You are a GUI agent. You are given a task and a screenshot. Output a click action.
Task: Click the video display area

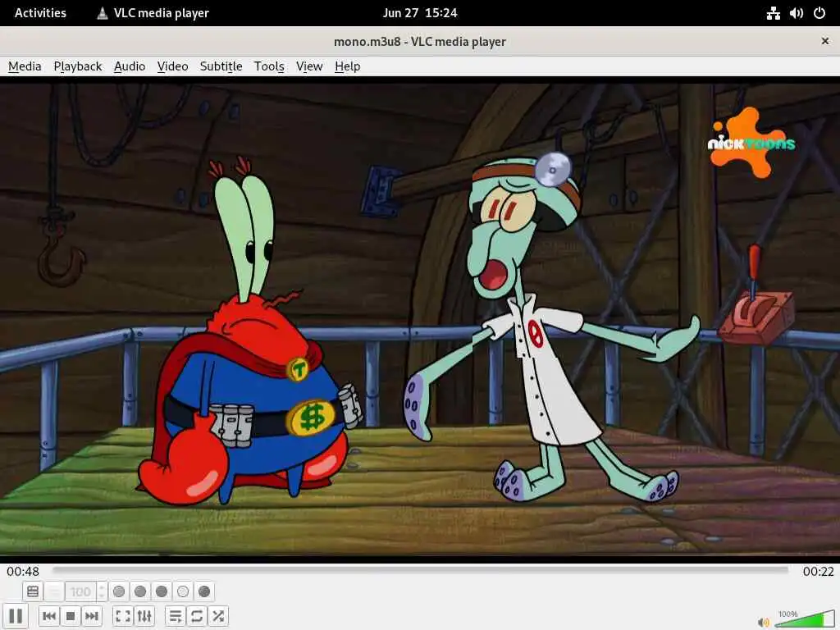(420, 319)
